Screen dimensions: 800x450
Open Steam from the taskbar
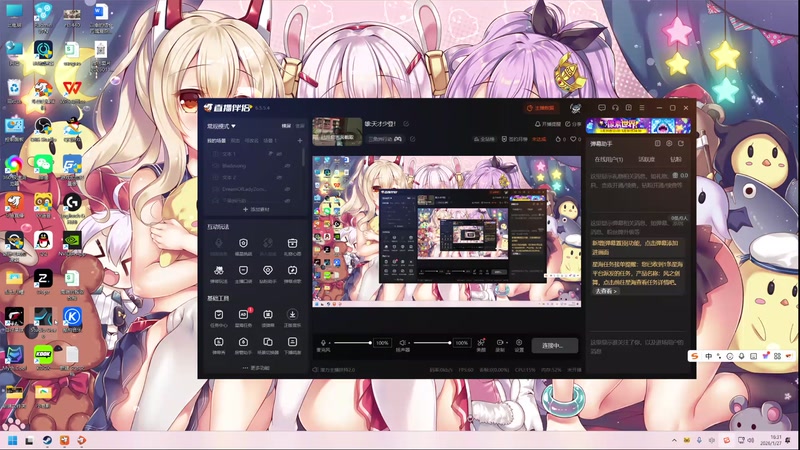pos(46,440)
